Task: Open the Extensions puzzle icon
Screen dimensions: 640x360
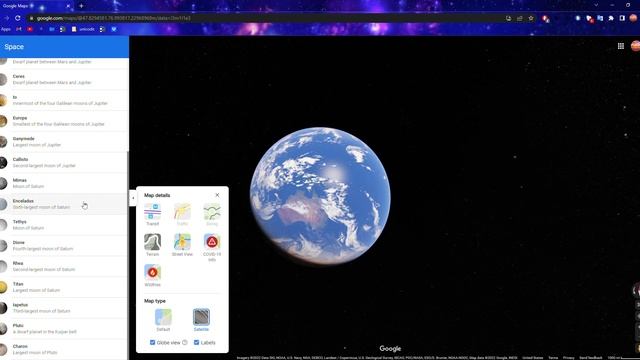Action: point(611,18)
